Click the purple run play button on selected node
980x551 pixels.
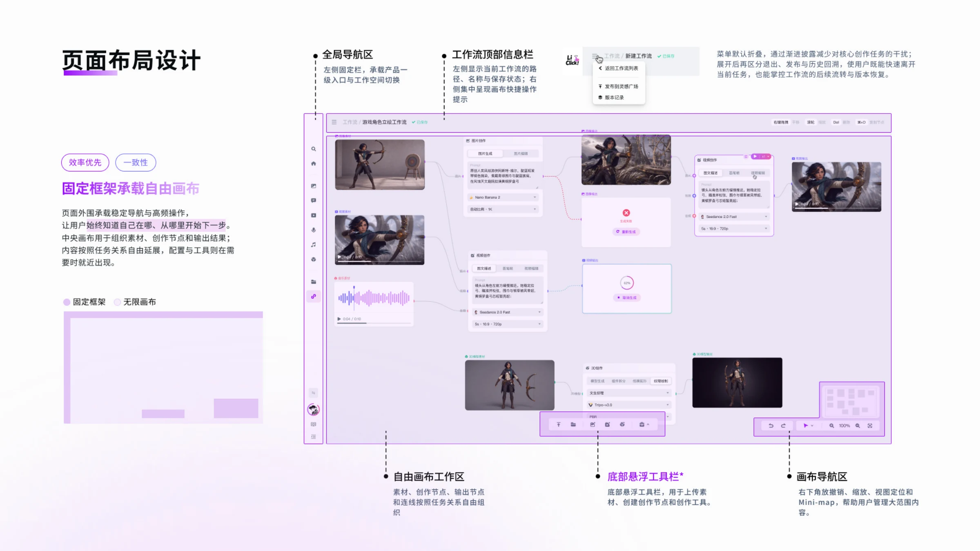[755, 156]
